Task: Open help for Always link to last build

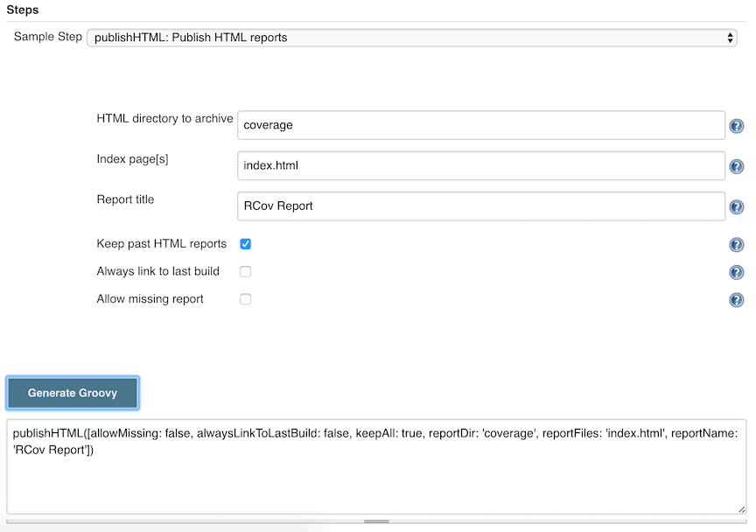Action: click(x=736, y=272)
